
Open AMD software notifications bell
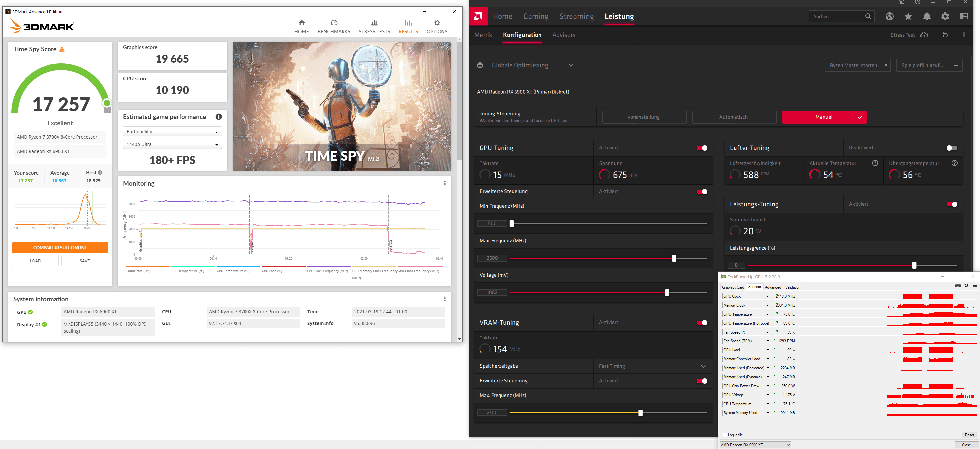pyautogui.click(x=927, y=16)
